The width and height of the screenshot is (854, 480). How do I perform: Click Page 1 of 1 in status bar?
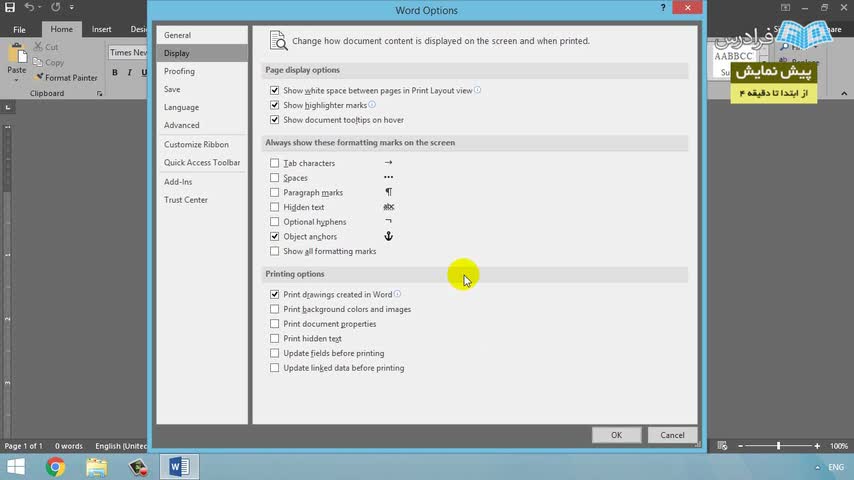[x=23, y=446]
